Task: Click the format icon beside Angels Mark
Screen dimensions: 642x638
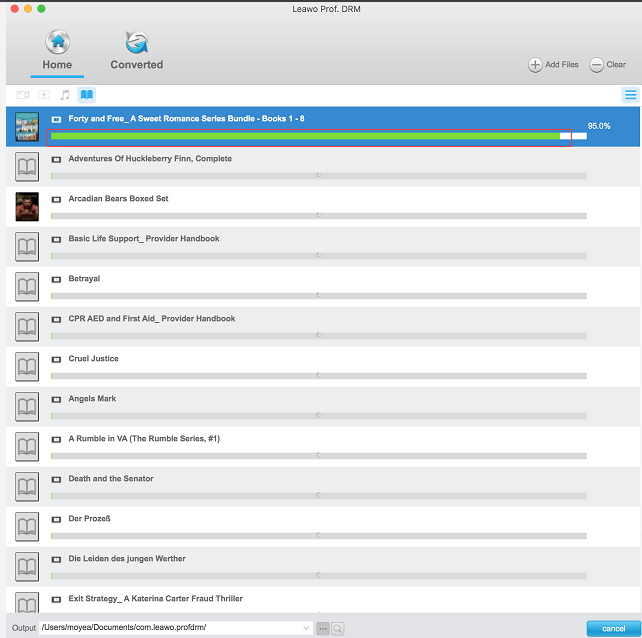Action: [x=56, y=400]
